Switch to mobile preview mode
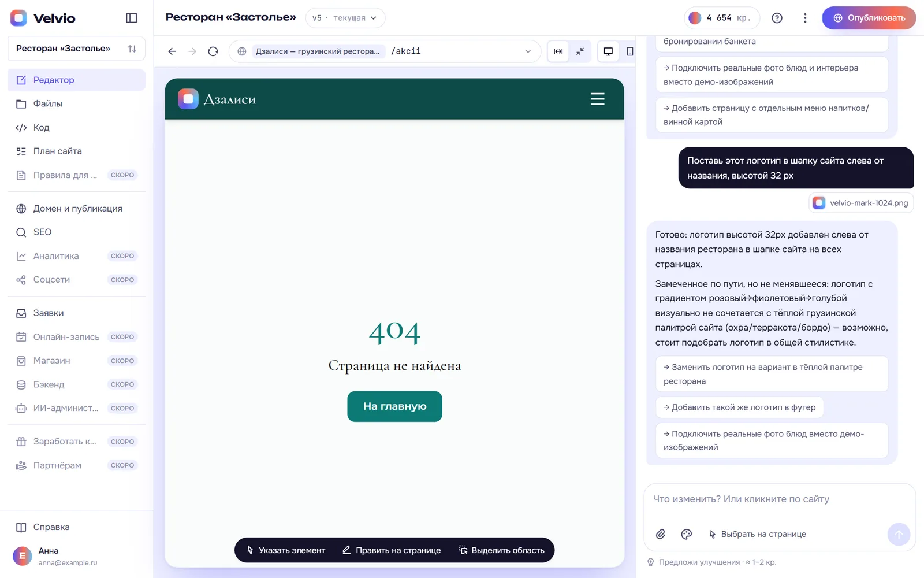The height and width of the screenshot is (578, 924). click(630, 51)
